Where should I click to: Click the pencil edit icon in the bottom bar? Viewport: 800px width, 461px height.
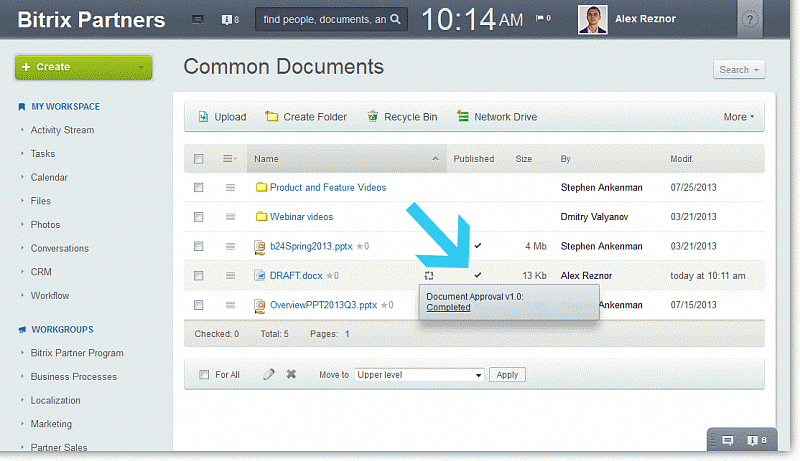269,374
